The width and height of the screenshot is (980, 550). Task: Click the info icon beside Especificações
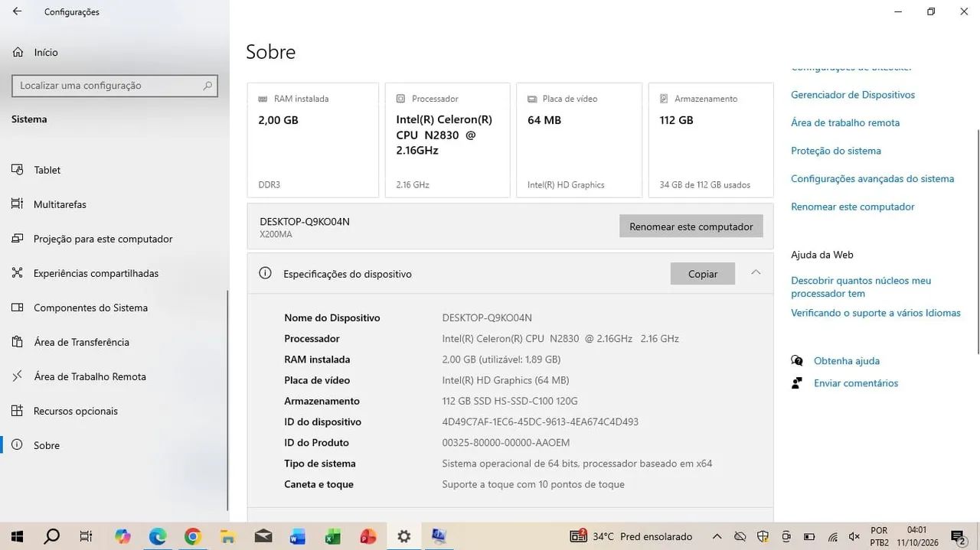(x=265, y=273)
